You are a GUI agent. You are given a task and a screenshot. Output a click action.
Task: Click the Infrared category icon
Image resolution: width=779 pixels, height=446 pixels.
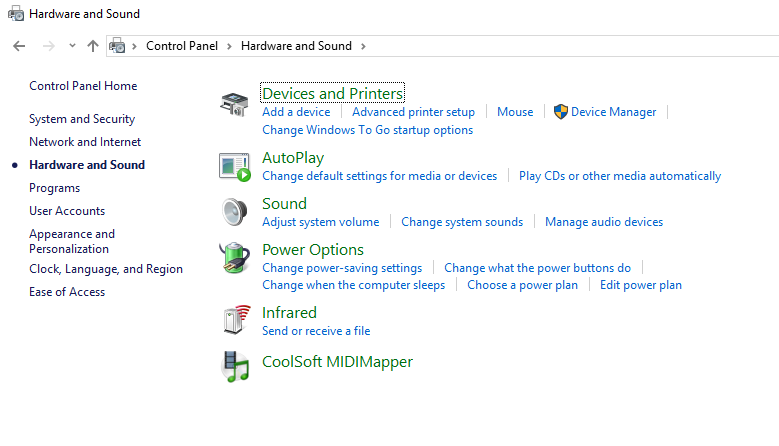point(235,320)
